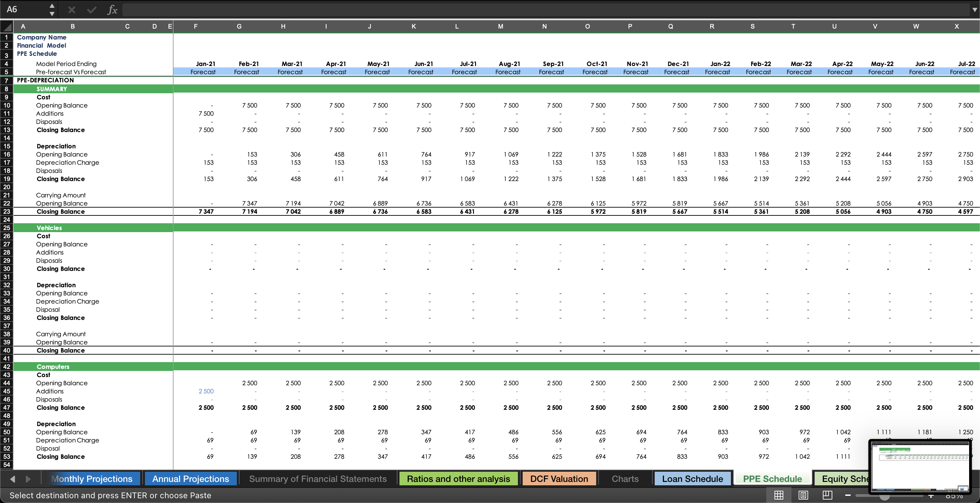Click PPE-DEPRECIATION label cell

pos(45,80)
